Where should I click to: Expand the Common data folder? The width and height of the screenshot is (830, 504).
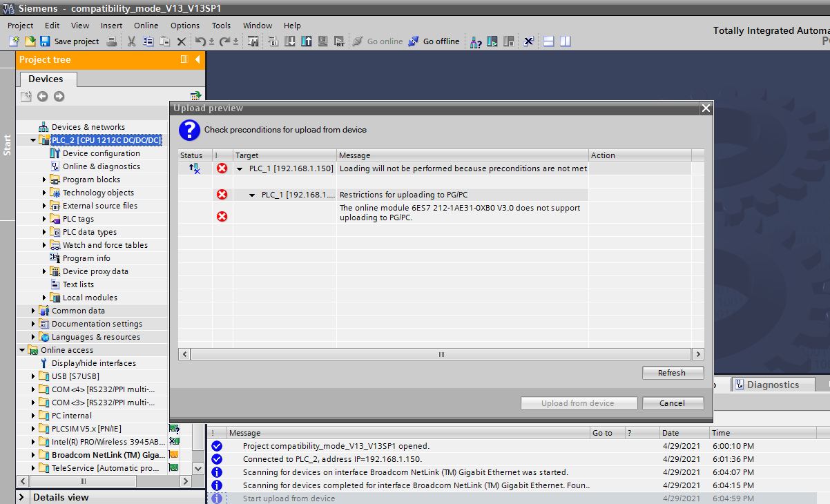coord(33,311)
